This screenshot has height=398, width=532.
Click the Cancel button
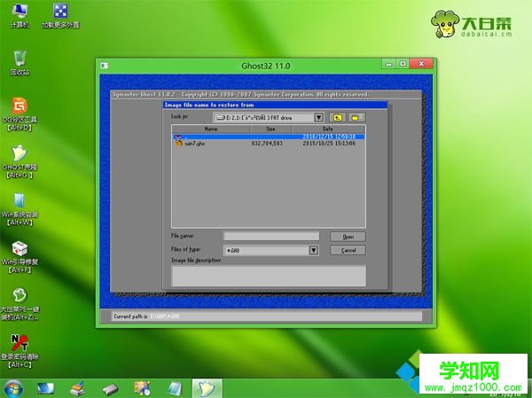348,250
